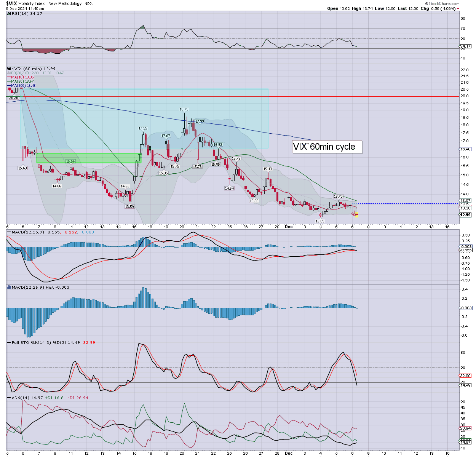This screenshot has width=476, height=457.
Task: Click the 34.17 RSI value axis tag
Action: [x=465, y=46]
